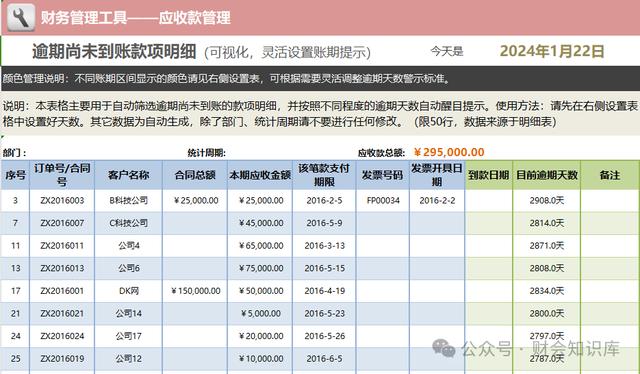Image resolution: width=640 pixels, height=374 pixels.
Task: Click the 客户名称 column header
Action: coord(129,175)
